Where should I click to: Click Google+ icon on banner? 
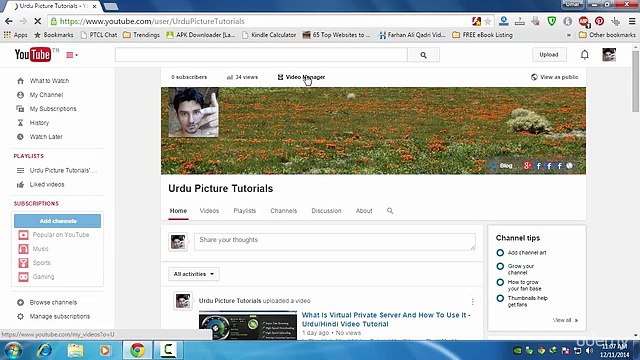(527, 166)
